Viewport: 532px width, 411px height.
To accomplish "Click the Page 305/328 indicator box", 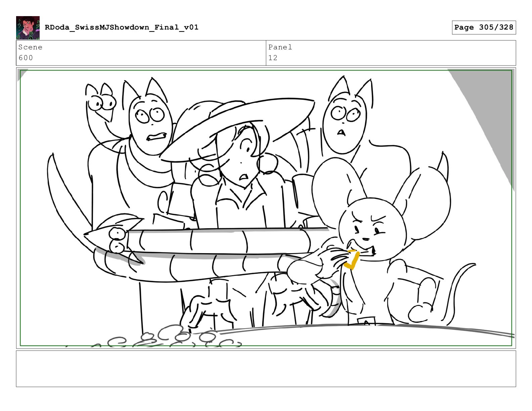I will (484, 28).
